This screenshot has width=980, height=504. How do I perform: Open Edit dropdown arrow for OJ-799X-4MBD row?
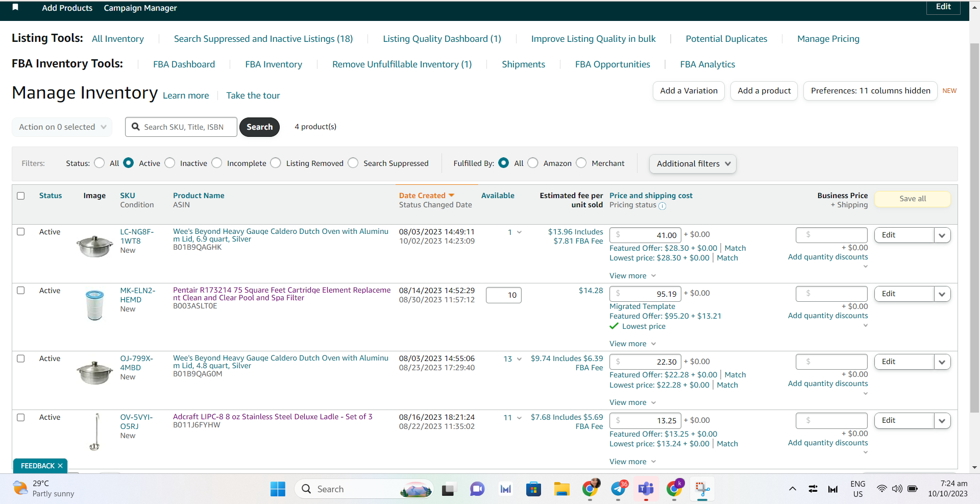[x=942, y=362]
